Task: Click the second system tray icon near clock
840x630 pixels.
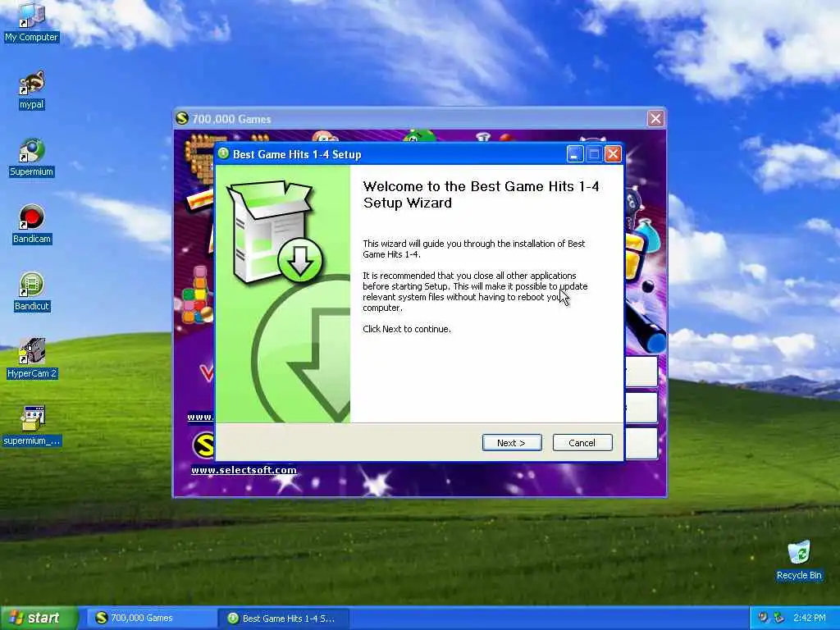Action: (x=779, y=619)
